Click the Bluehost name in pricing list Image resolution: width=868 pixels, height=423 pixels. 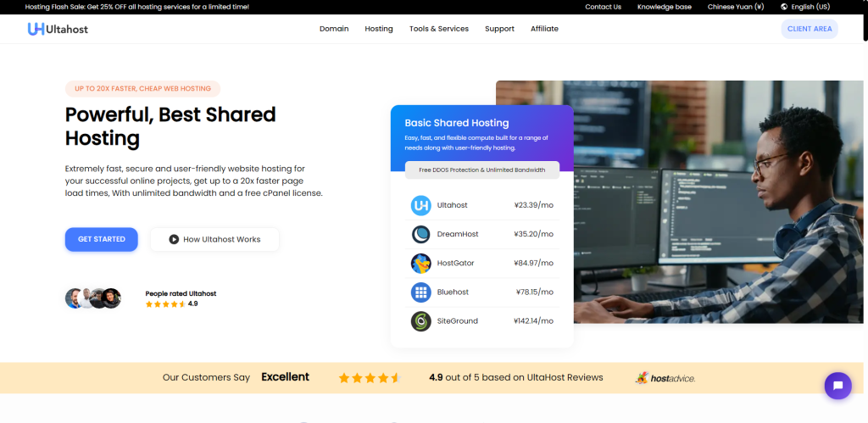(x=453, y=292)
